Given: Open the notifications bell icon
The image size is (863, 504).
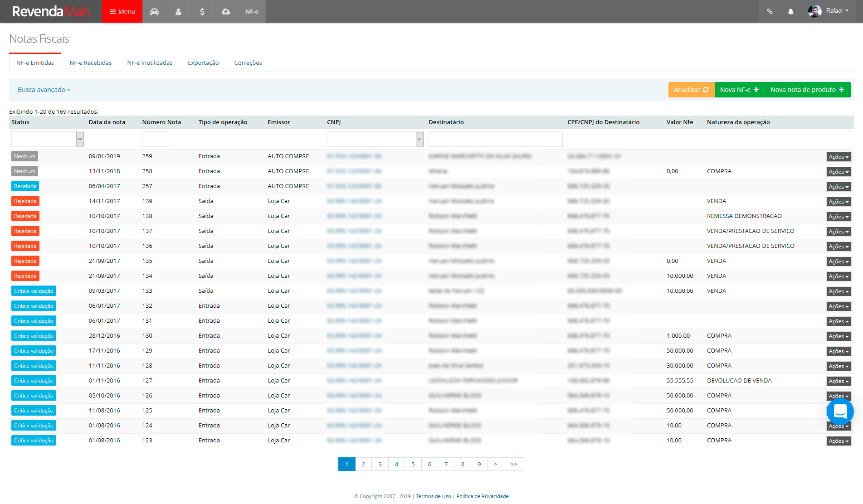Looking at the screenshot, I should pyautogui.click(x=790, y=11).
